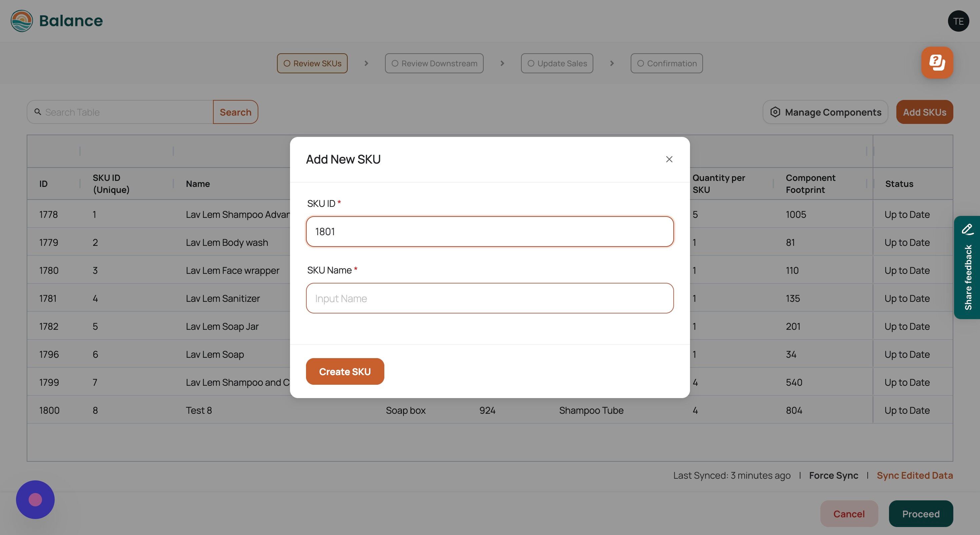
Task: Click Last Synced 3 minutes ago text
Action: point(732,475)
